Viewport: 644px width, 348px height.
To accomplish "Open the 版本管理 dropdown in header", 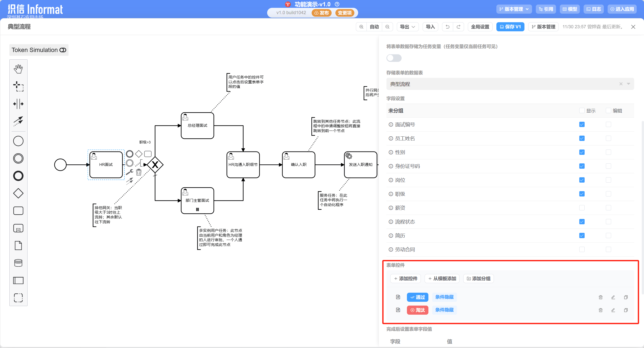I will point(514,9).
